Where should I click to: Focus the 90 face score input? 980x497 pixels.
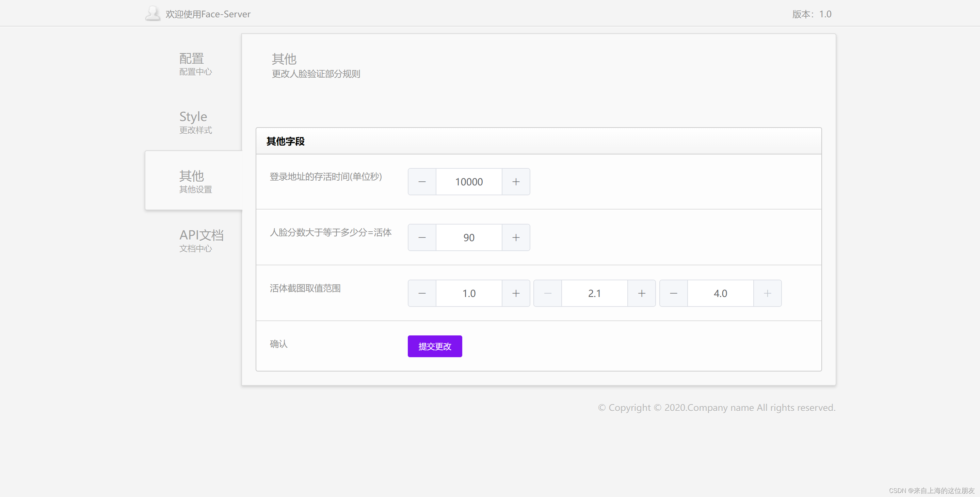pyautogui.click(x=469, y=238)
